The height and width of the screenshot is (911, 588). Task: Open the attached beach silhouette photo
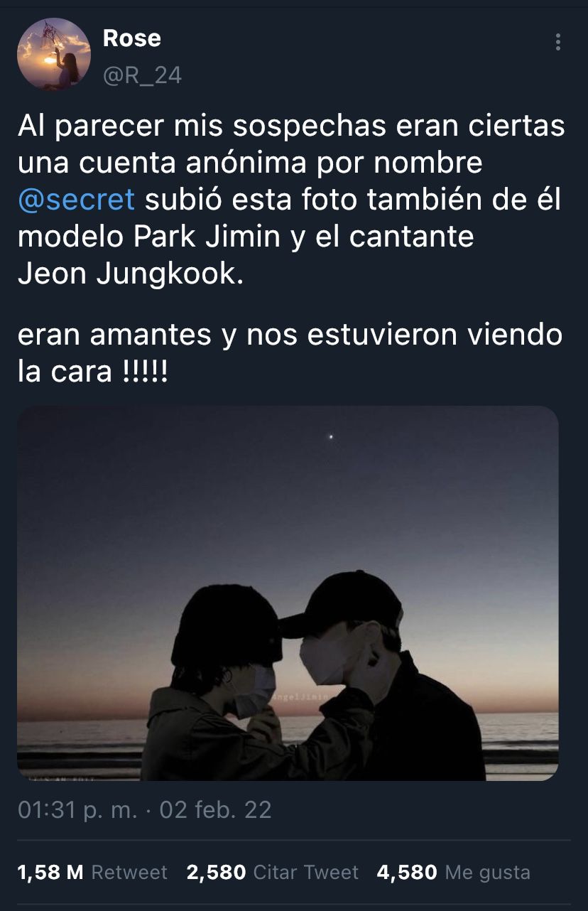click(288, 593)
